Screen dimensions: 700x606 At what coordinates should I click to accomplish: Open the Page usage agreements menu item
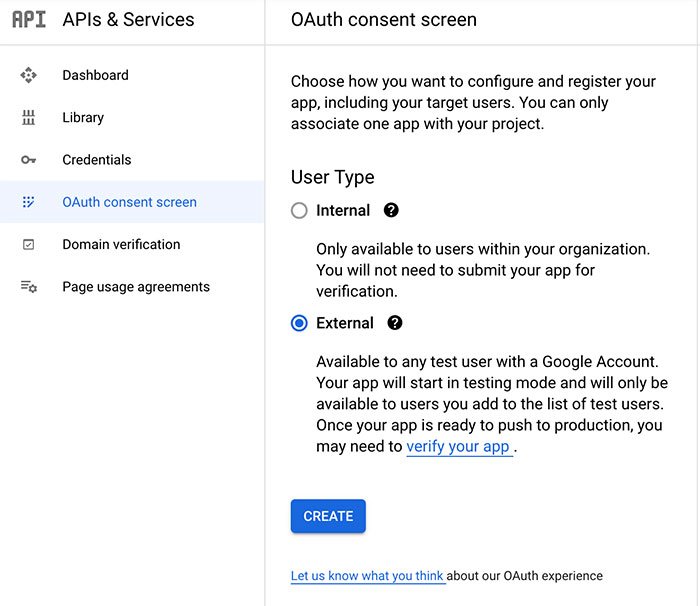click(136, 287)
